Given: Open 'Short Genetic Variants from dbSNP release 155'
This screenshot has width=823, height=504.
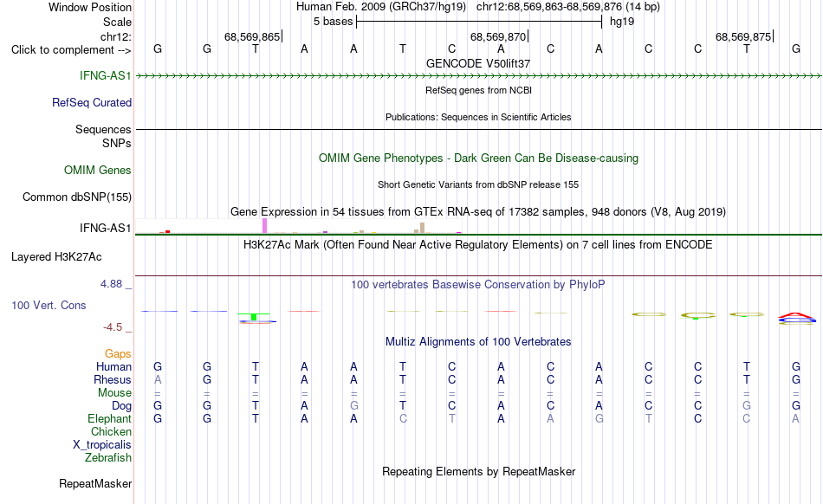Looking at the screenshot, I should [478, 184].
